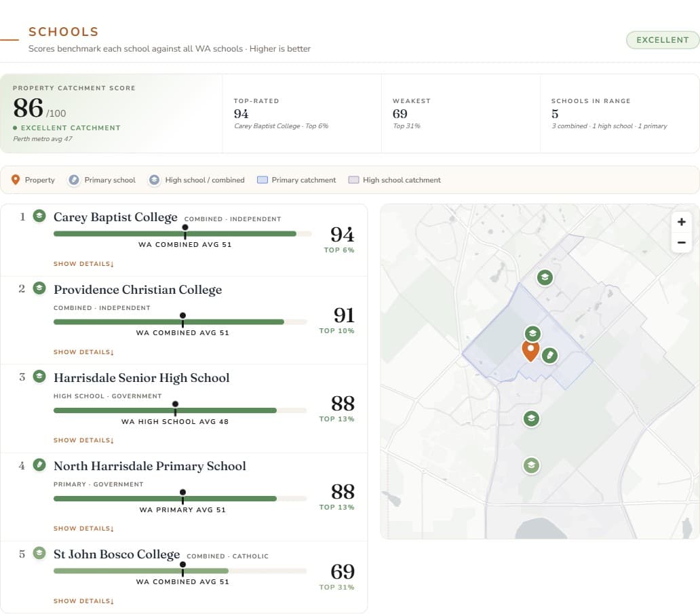
Task: Click the Primary catchment legend swatch
Action: coord(262,180)
